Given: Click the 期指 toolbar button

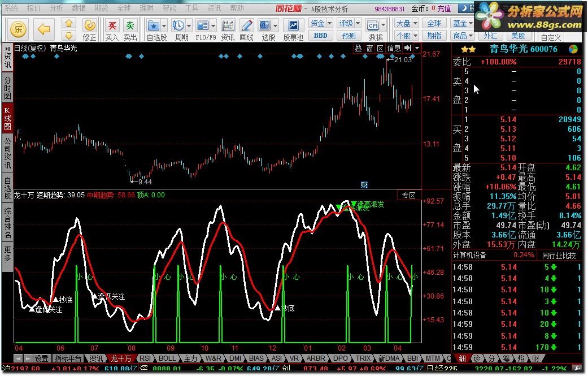Looking at the screenshot, I should (434, 36).
